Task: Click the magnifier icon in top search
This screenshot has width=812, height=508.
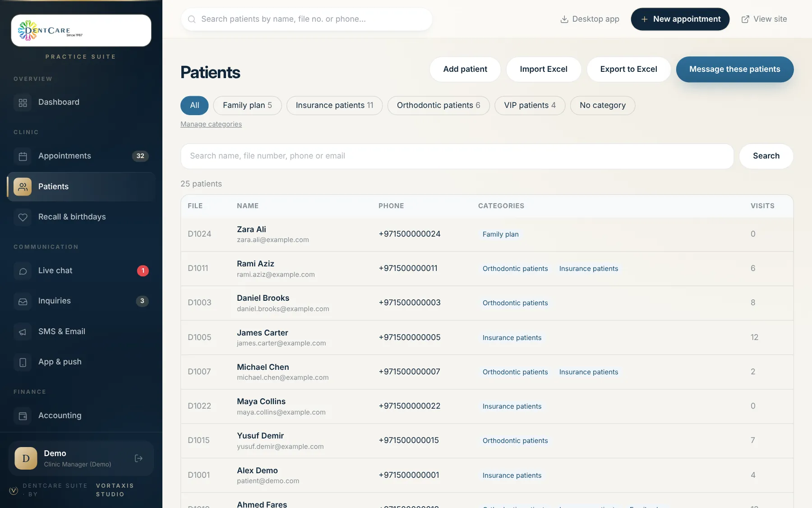Action: pos(192,19)
